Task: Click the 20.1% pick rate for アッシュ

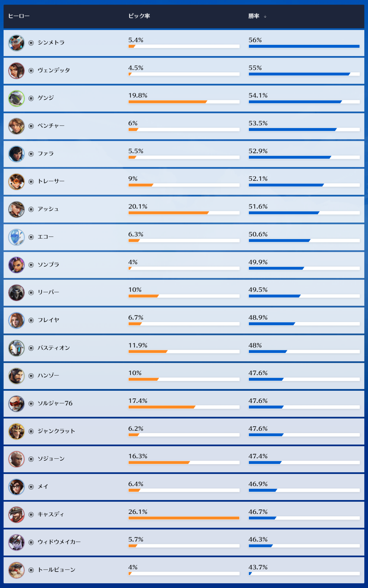Action: (138, 207)
